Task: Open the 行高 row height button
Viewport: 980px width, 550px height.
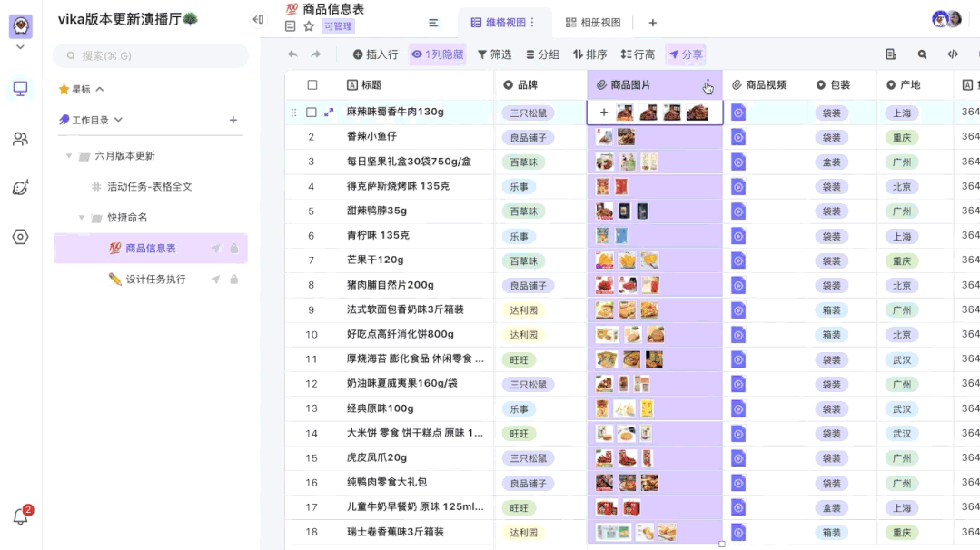Action: 638,54
